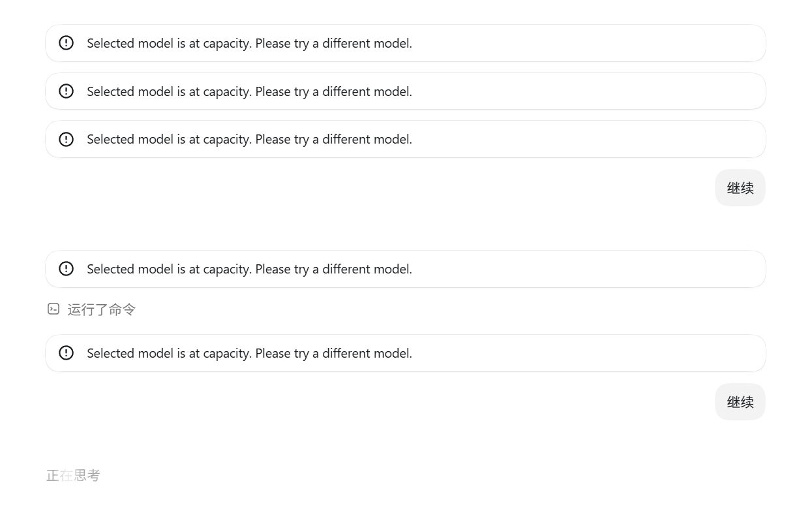Click the third 'Selected model is at capacity' text
Screen dimensions: 812x513
249,139
